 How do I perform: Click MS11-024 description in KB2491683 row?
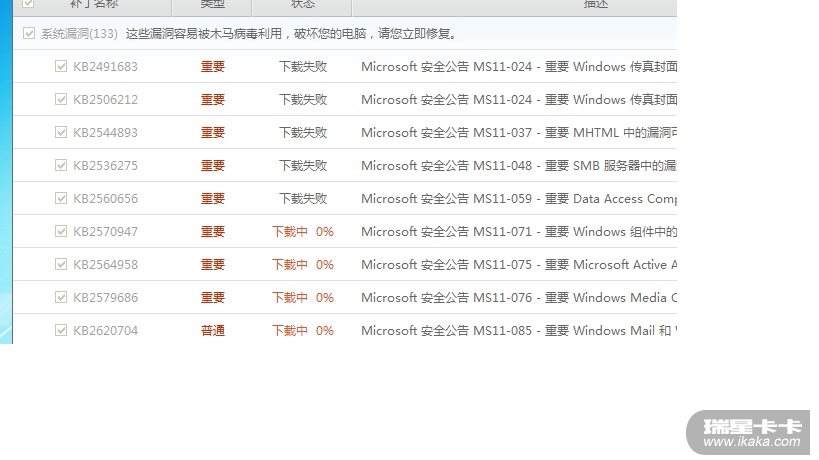pos(519,67)
